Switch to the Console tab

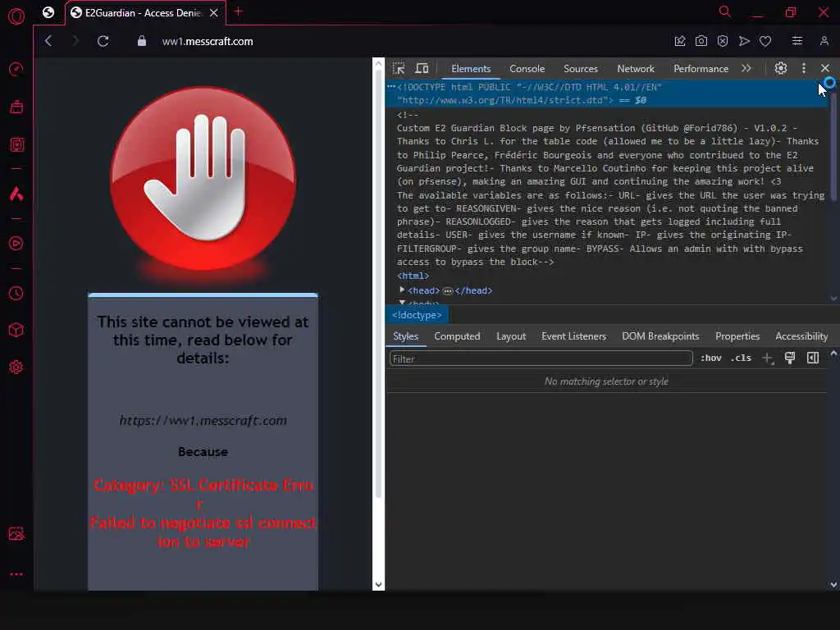[x=527, y=69]
